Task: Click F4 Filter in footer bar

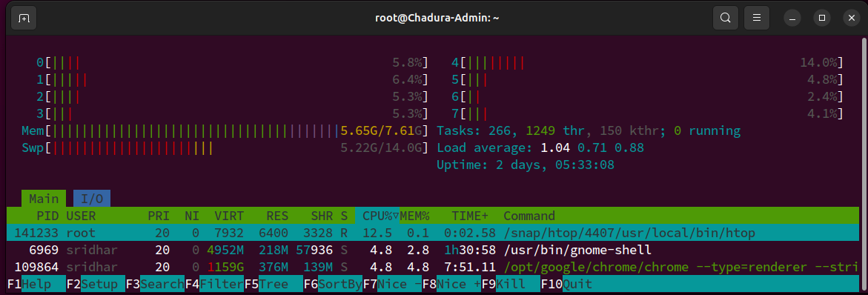Action: 214,285
